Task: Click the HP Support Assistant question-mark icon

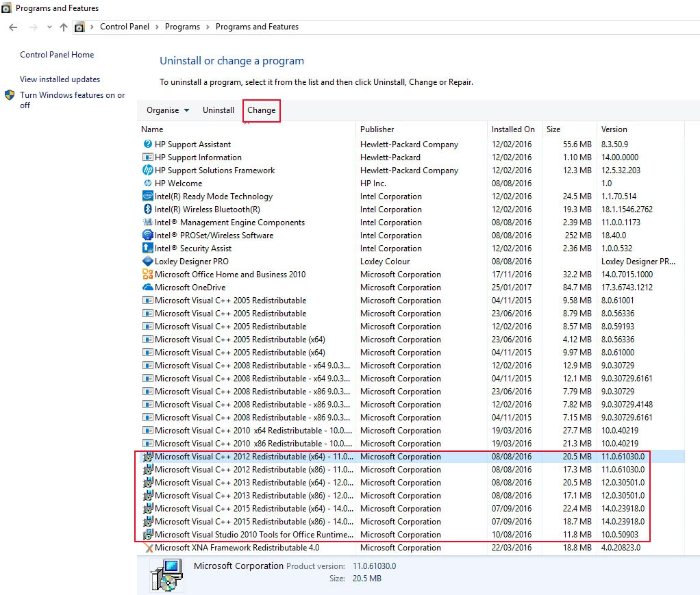Action: [147, 144]
